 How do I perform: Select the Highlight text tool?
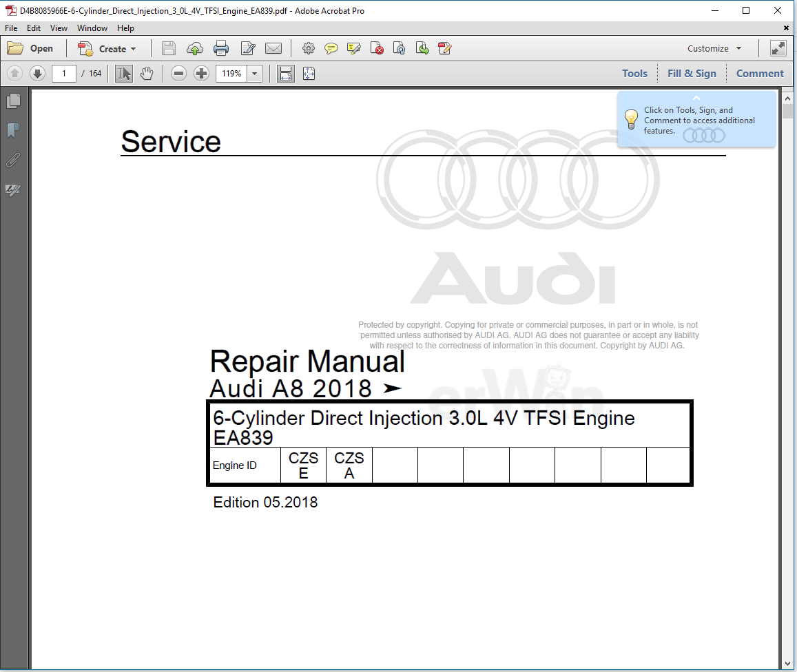tap(354, 49)
